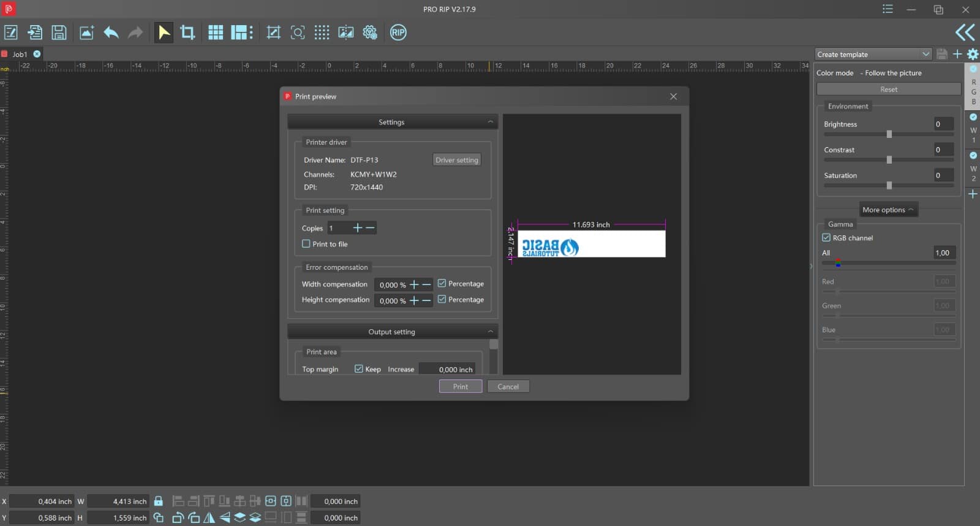Toggle Width compensation Percentage checkbox
Screen dimensions: 980x526
442,284
